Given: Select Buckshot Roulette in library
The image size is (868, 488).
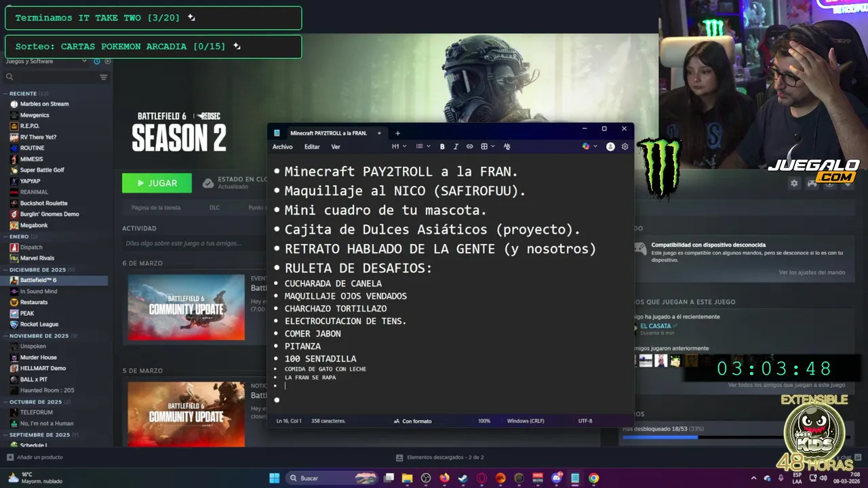Looking at the screenshot, I should pyautogui.click(x=43, y=203).
